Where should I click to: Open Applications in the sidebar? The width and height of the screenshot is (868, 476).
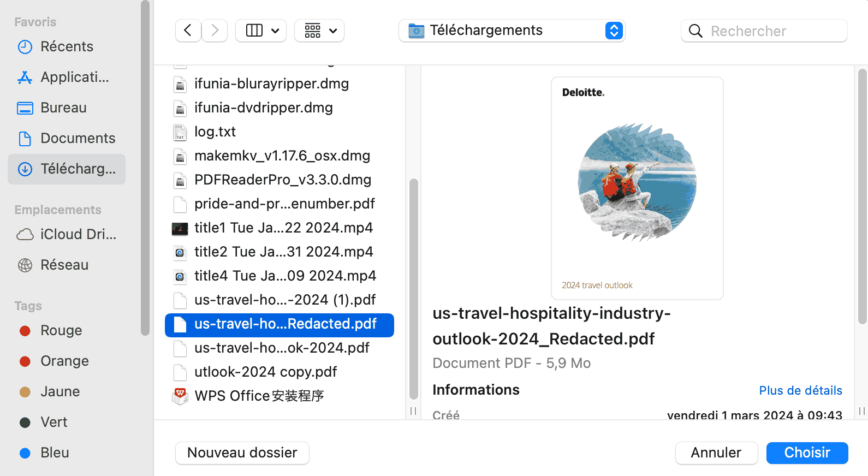point(67,77)
